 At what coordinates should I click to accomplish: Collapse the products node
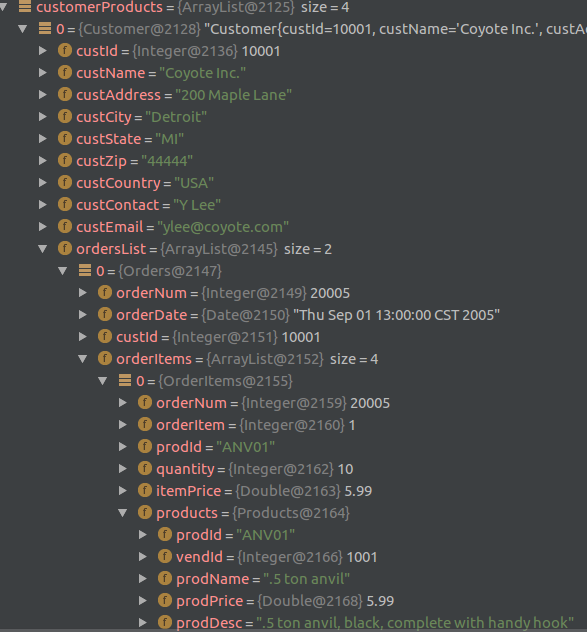tap(123, 513)
